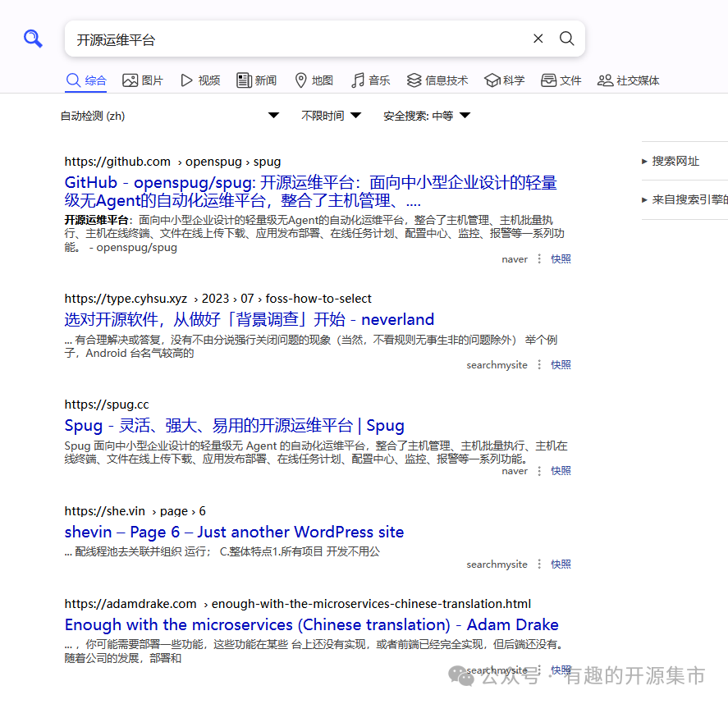Open the GitHub openspug/spug result title
728x704 pixels.
coord(310,191)
